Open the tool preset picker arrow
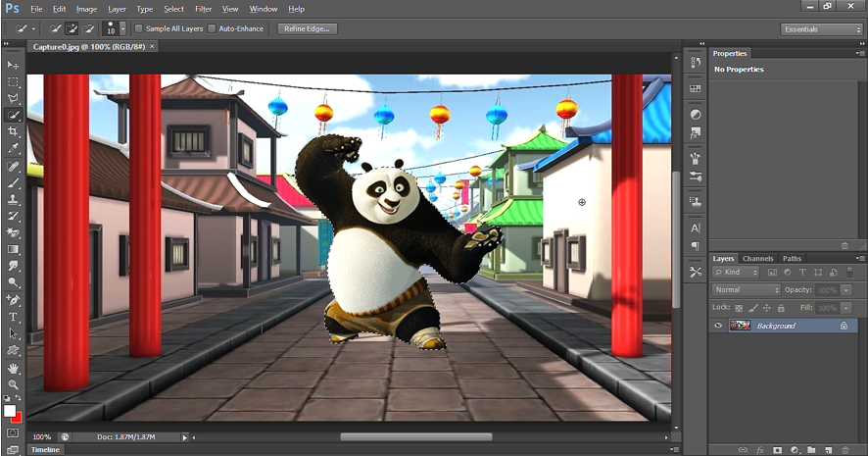This screenshot has height=456, width=868. click(x=33, y=28)
